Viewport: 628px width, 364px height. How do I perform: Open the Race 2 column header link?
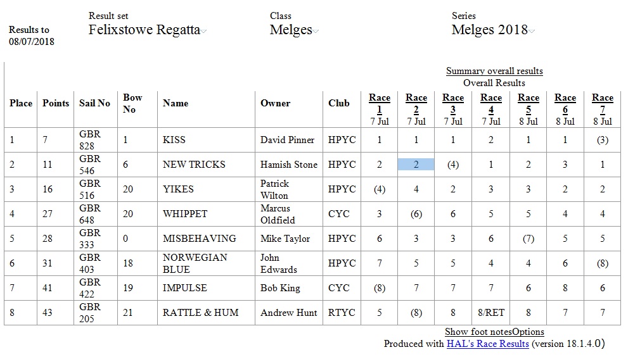point(416,103)
